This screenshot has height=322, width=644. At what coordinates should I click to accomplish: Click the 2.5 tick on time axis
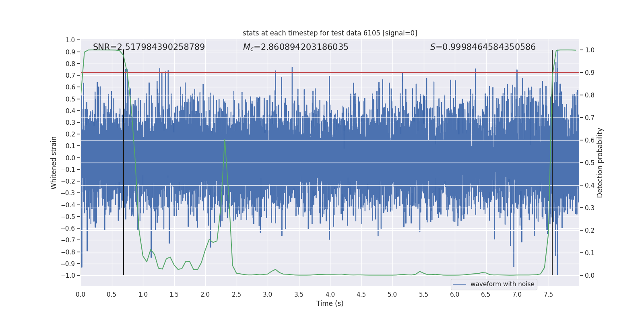(x=236, y=295)
